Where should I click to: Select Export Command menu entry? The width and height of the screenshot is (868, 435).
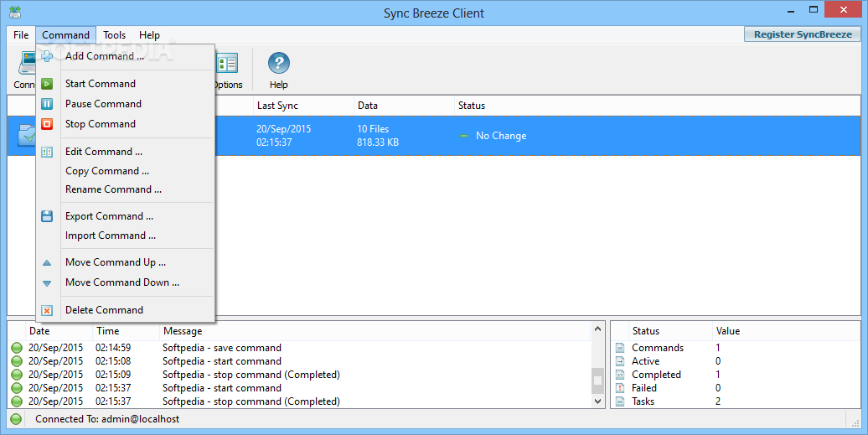click(125, 216)
